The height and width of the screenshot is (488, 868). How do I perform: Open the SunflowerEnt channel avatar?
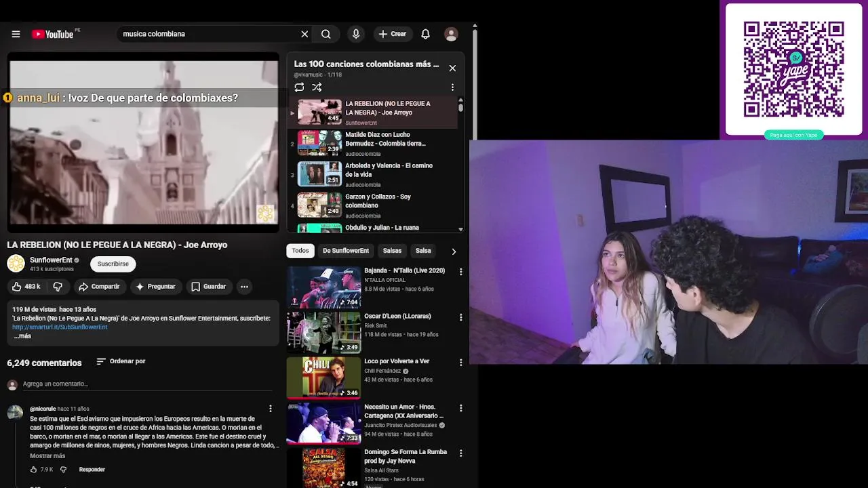(x=16, y=264)
